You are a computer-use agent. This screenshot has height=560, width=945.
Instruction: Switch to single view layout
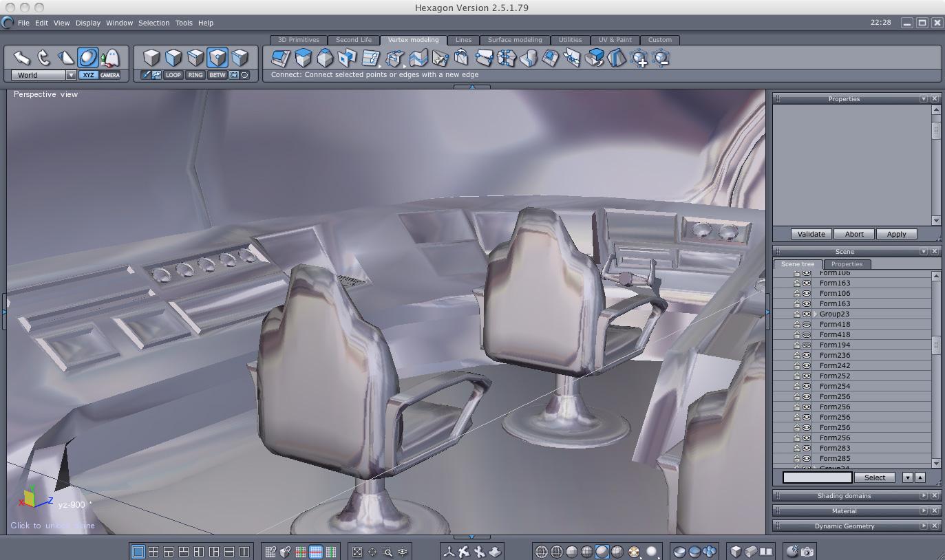(x=138, y=551)
